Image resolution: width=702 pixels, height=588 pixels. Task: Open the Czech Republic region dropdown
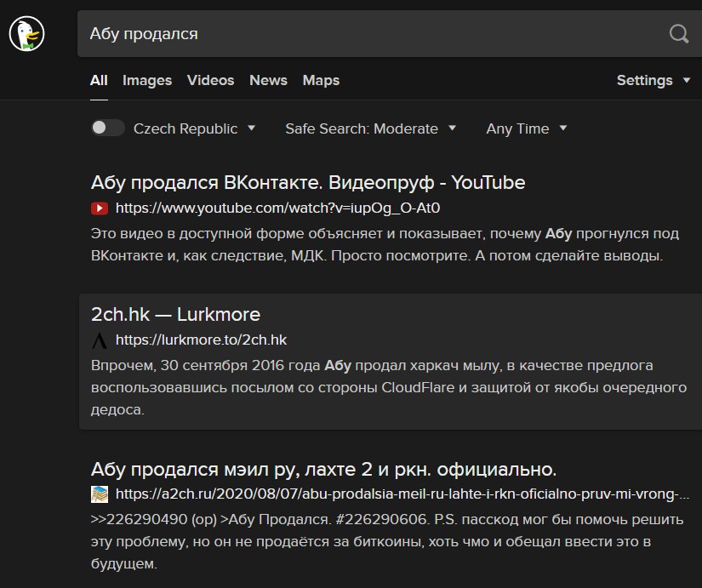pos(194,128)
